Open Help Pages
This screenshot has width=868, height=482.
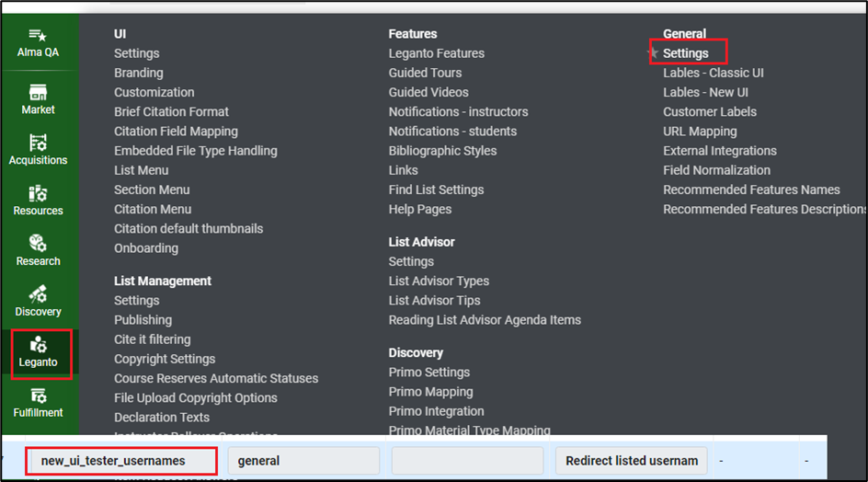[419, 210]
